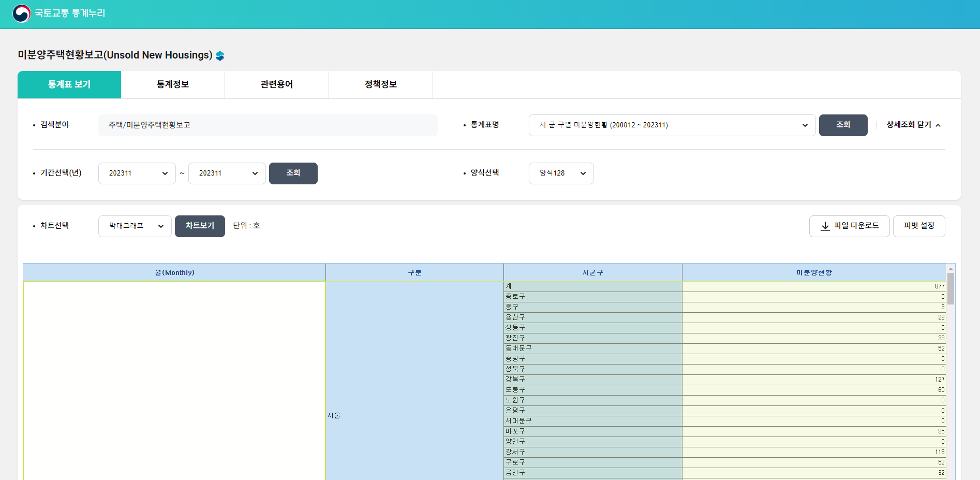Image resolution: width=980 pixels, height=480 pixels.
Task: Open the 피벗 설정 pivot settings
Action: click(x=918, y=226)
